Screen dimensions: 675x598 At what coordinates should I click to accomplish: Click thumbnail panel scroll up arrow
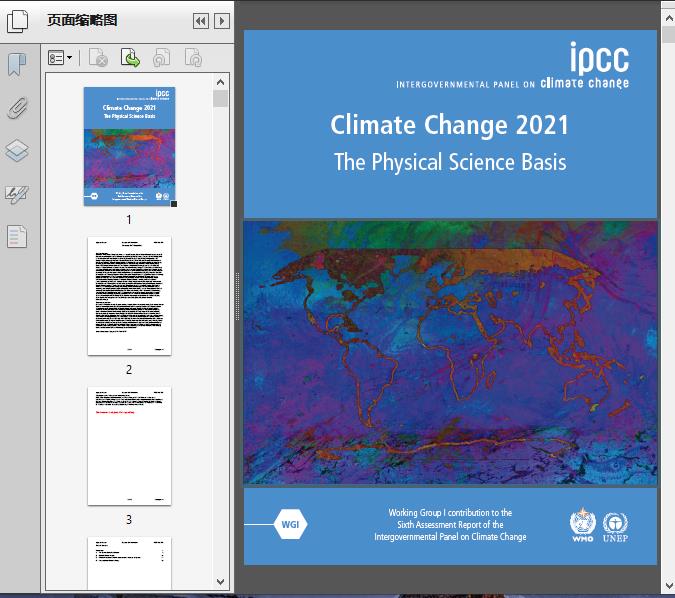pos(220,82)
